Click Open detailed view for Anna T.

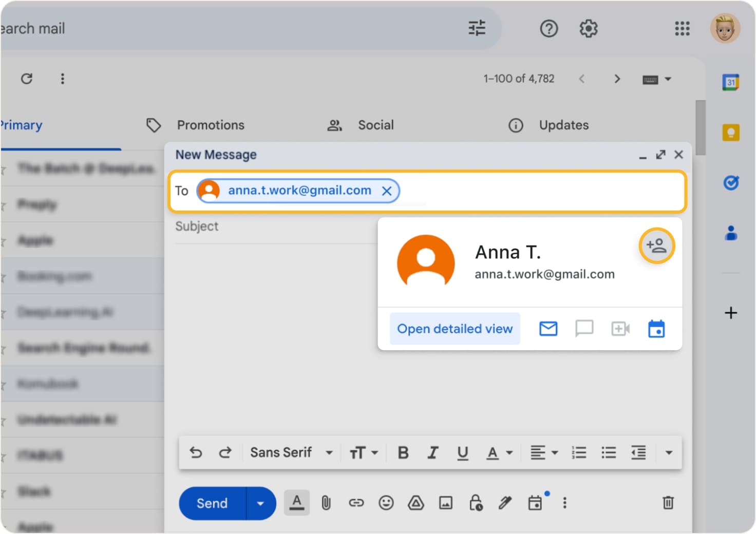[x=455, y=329]
